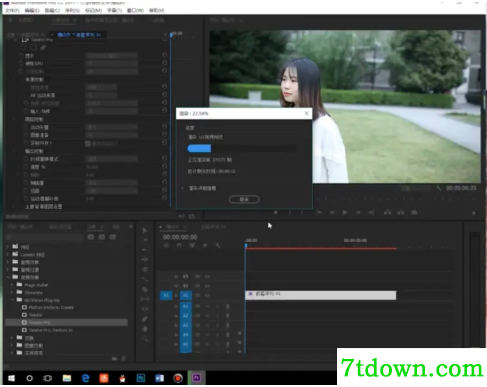The width and height of the screenshot is (487, 387).
Task: Click the timeline Add Marker icon
Action: (x=205, y=245)
